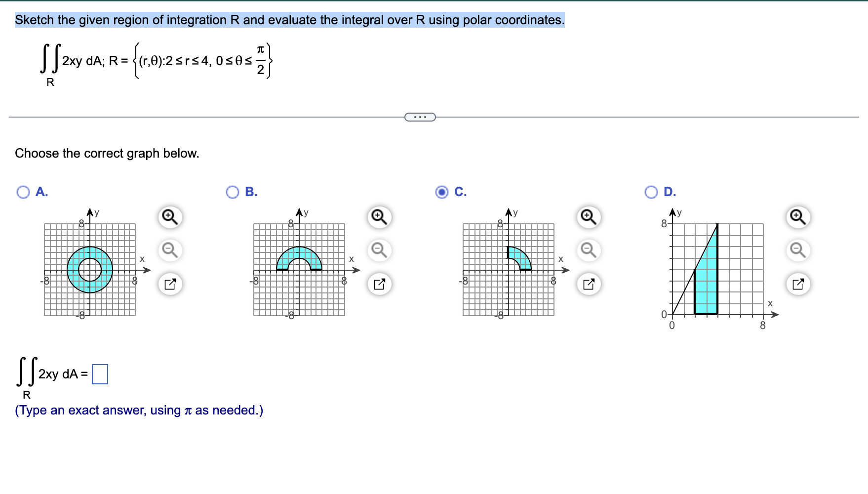Click the zoom-out magnifier for graph D
868x494 pixels.
798,251
